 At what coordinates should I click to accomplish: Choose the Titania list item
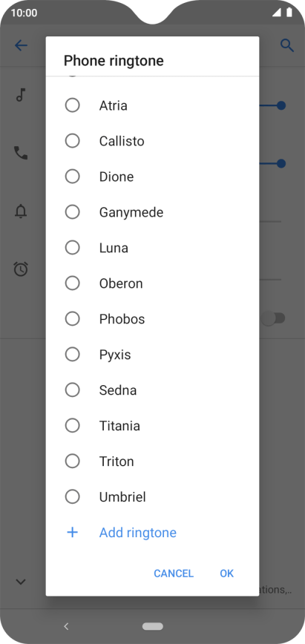(152, 426)
